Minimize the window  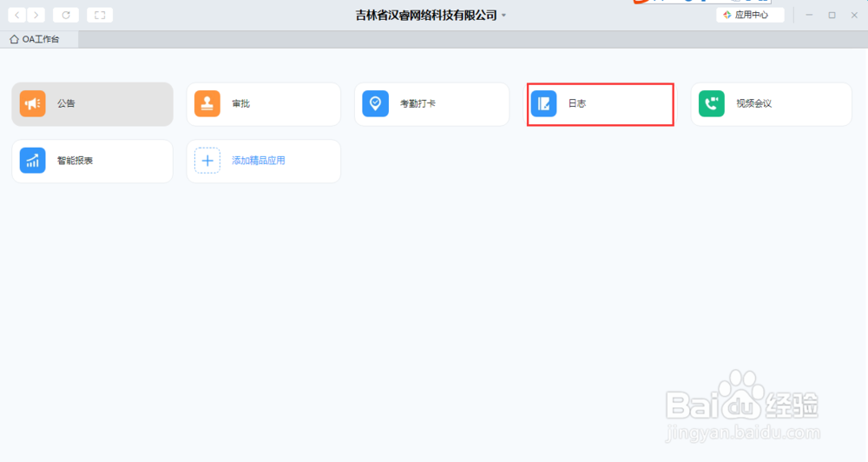(809, 15)
